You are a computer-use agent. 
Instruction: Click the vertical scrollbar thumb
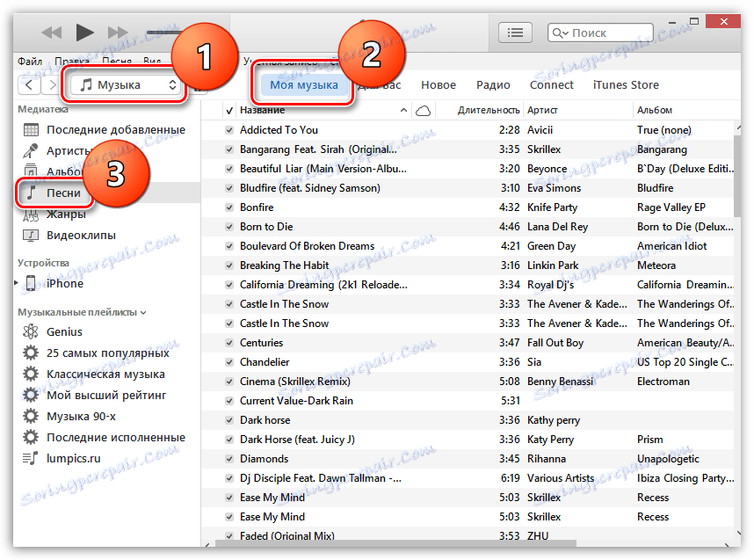(x=737, y=176)
